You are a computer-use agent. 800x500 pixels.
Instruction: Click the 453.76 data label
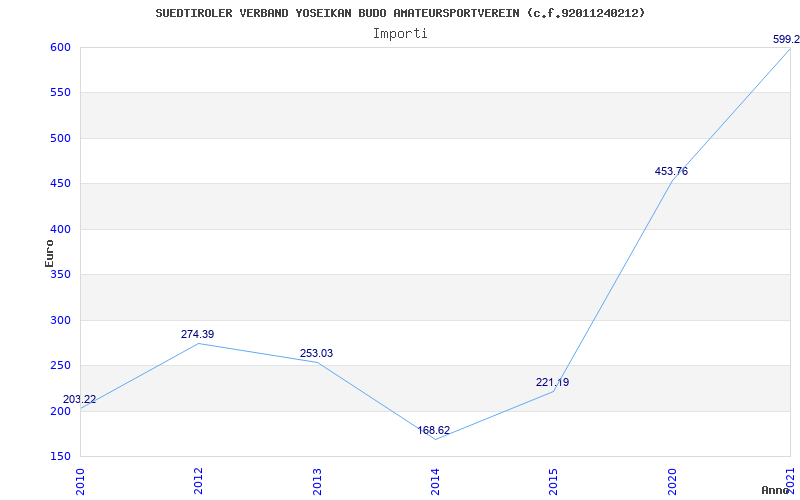[671, 171]
